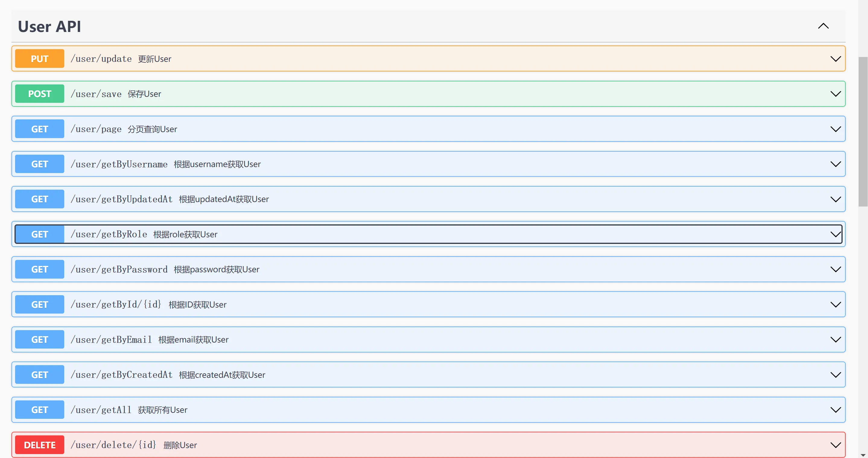Expand the POST /user/save chevron arrow

[x=835, y=94]
